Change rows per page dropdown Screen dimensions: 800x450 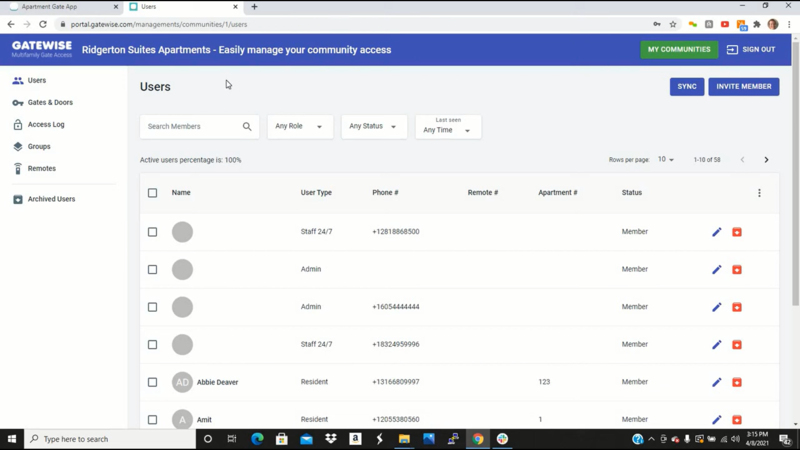665,160
